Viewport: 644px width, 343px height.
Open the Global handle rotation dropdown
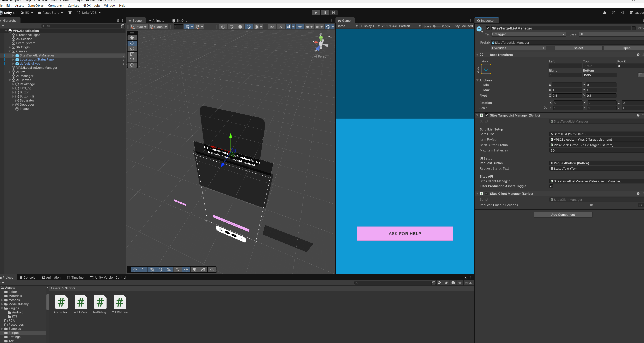(158, 27)
